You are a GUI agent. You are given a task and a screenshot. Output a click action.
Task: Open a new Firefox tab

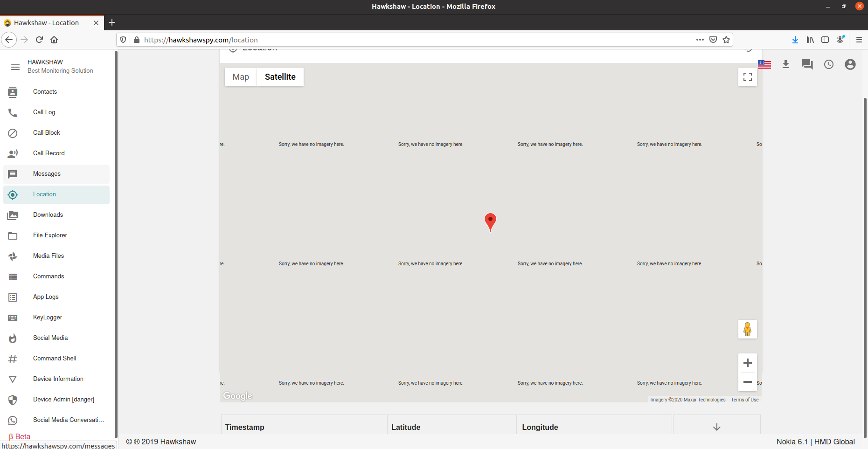pyautogui.click(x=112, y=22)
